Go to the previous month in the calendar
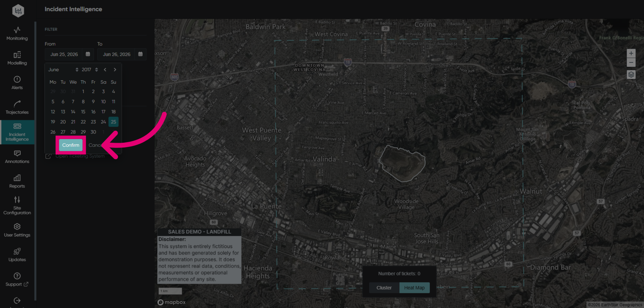 (x=105, y=70)
